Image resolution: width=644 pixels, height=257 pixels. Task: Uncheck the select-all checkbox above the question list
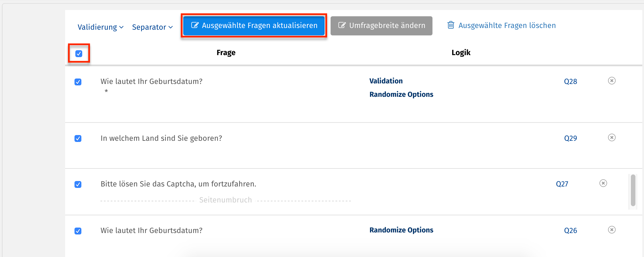(79, 53)
